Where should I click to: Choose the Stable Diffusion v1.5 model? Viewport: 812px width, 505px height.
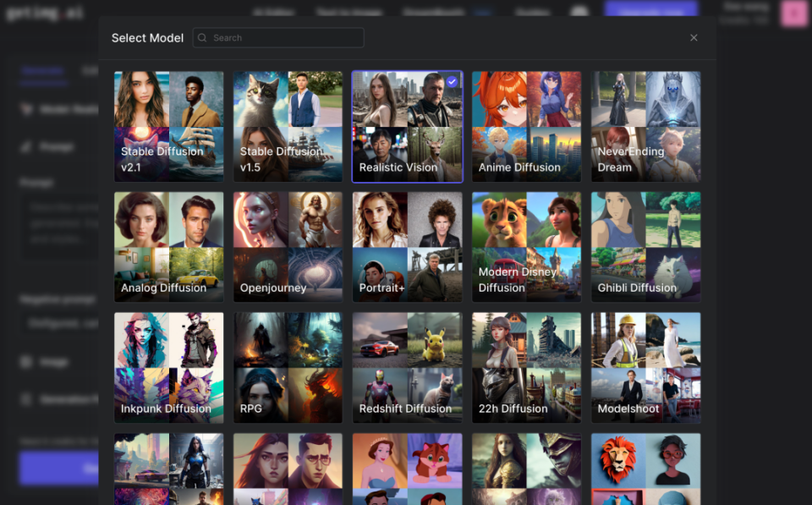coord(288,126)
